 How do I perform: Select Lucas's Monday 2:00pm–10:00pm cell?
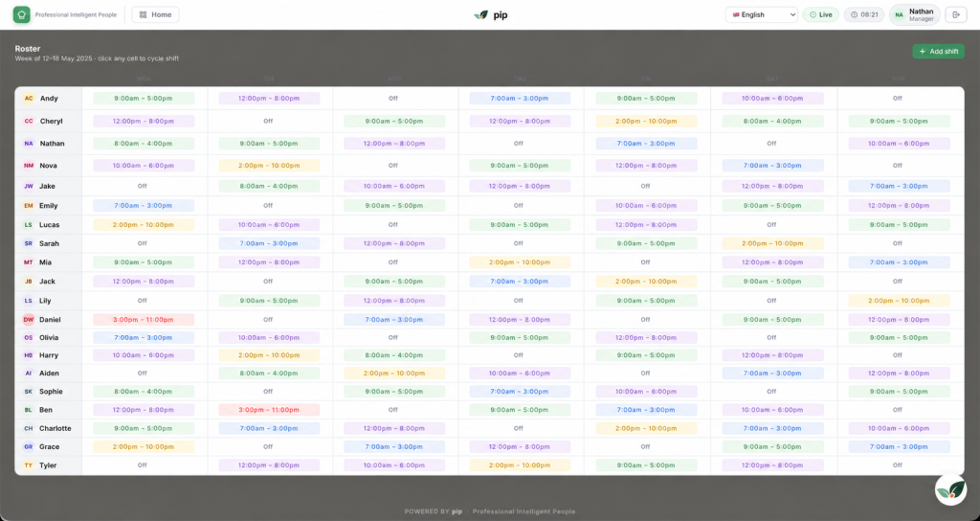[x=144, y=224]
